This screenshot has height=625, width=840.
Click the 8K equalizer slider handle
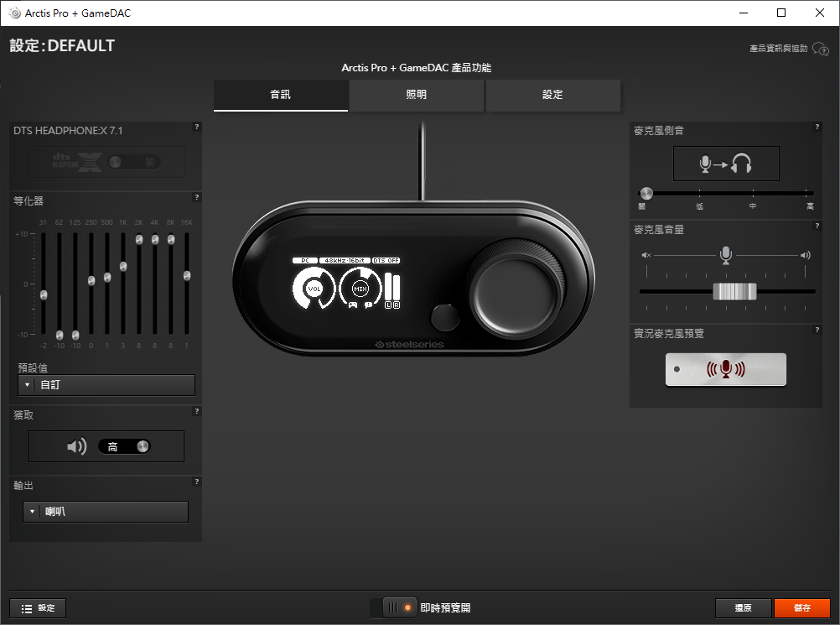click(x=171, y=240)
